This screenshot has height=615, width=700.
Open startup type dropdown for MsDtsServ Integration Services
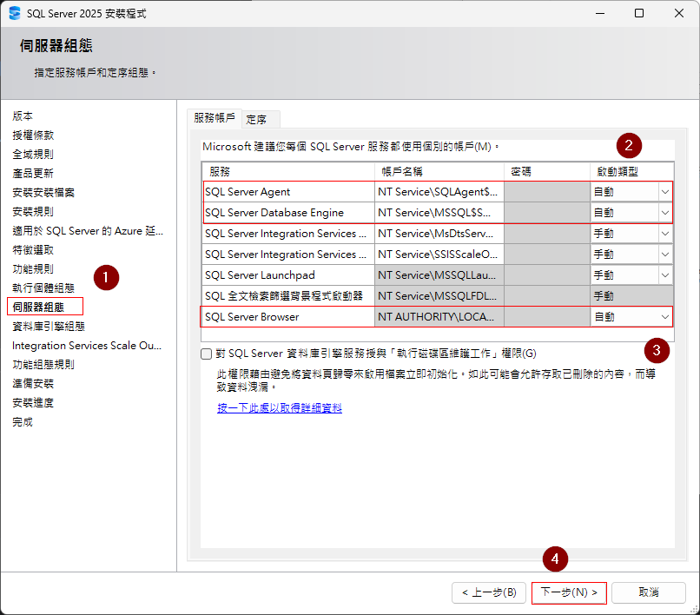click(x=665, y=234)
